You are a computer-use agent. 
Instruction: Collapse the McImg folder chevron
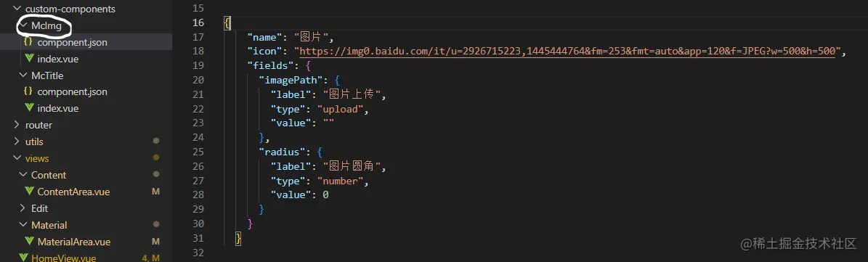[23, 25]
